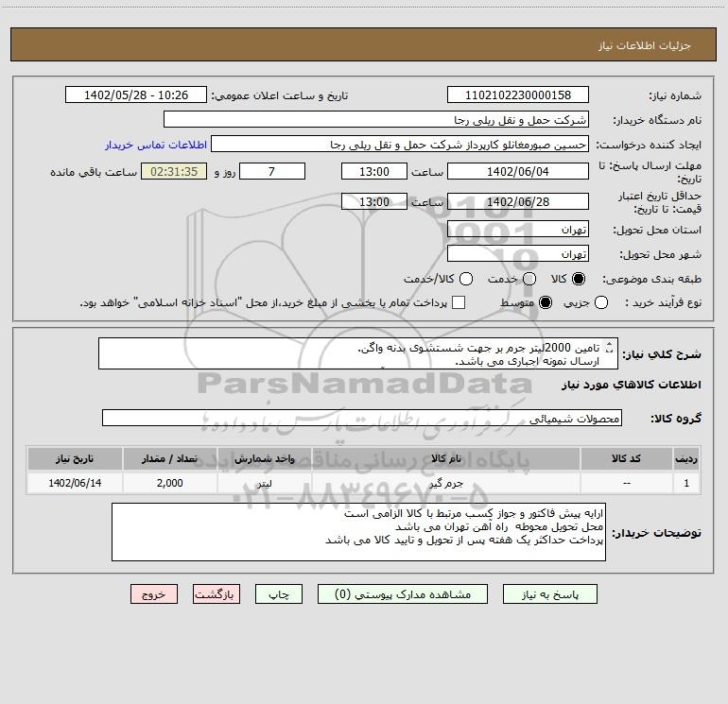
Task: Click the requester field حسین صبورمغانلو
Action: coord(400,145)
